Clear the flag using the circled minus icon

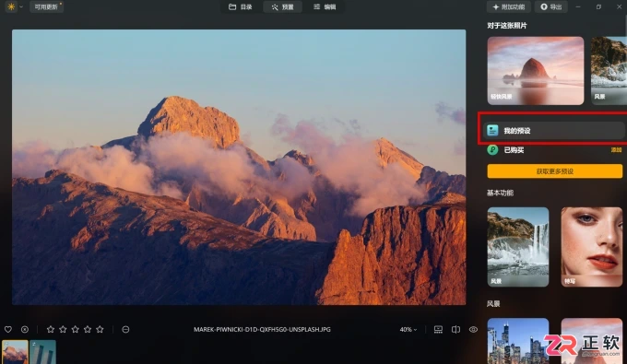pos(125,329)
